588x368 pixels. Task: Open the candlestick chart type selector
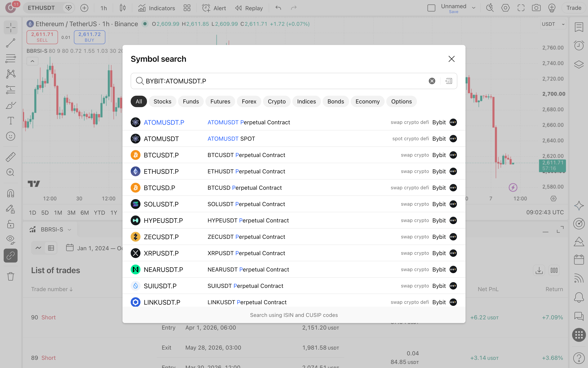click(123, 8)
